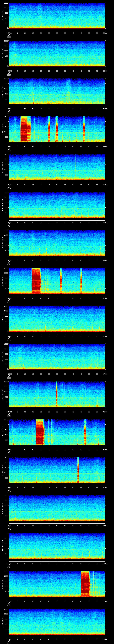
Task: Click the thin vertical spike in the 1:42:00 spectrogram
Action: [x=86, y=205]
